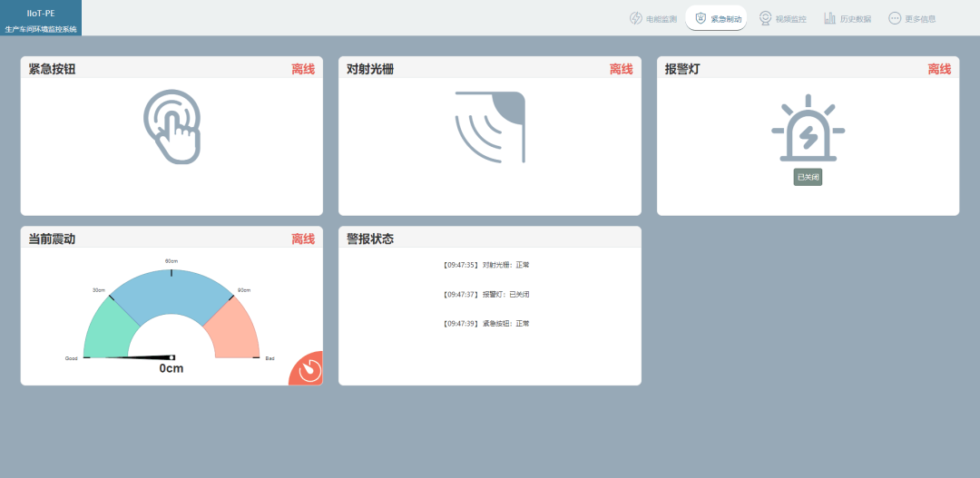This screenshot has height=478, width=980.
Task: Click the 离线 status on 对射光栅 card
Action: pos(622,69)
